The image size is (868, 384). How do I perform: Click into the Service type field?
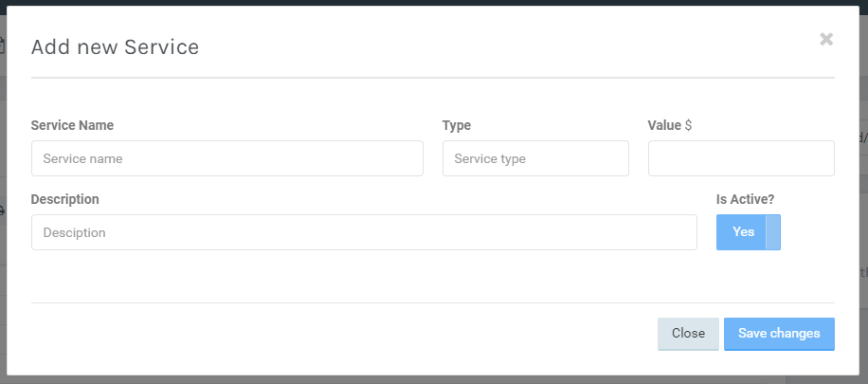tap(535, 158)
